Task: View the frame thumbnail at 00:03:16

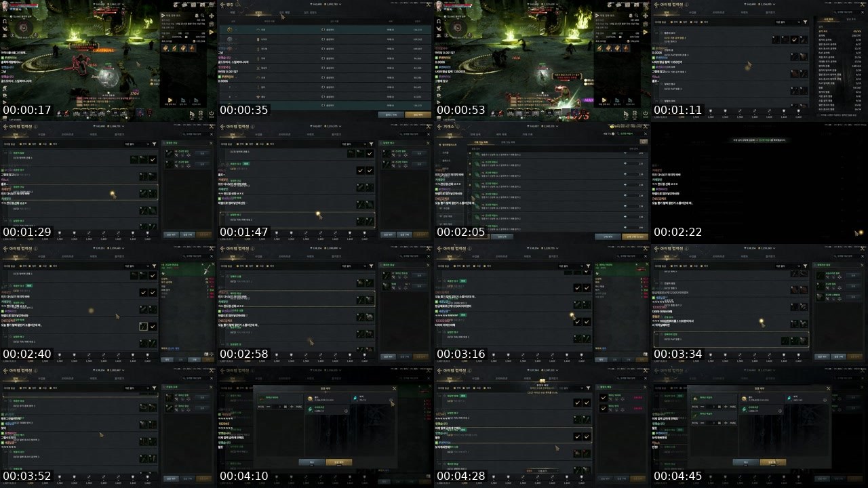Action: (x=542, y=305)
